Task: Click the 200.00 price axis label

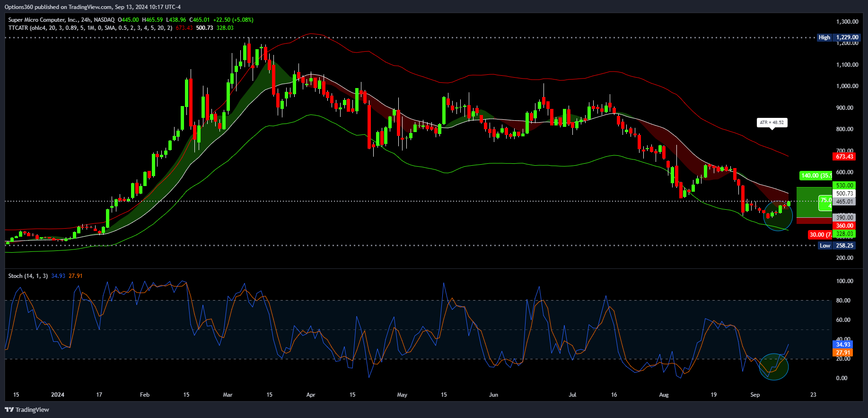Action: pos(845,258)
